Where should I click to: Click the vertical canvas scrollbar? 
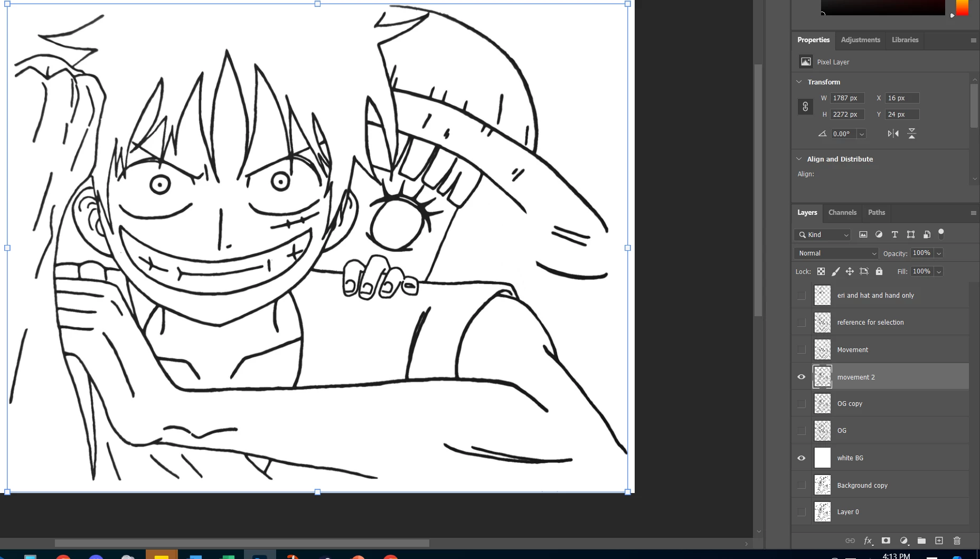pyautogui.click(x=758, y=190)
